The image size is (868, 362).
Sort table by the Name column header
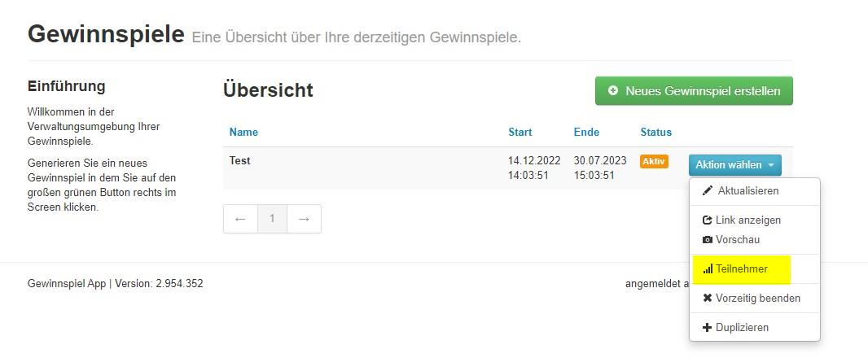coord(243,133)
